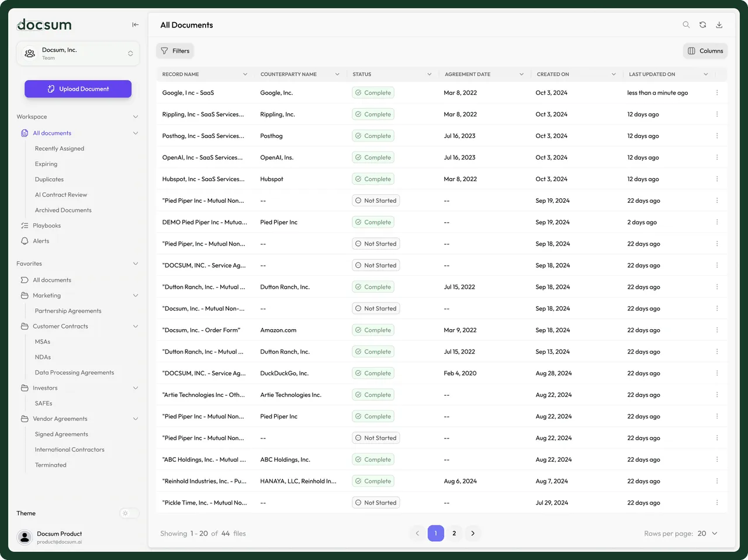Collapse the Investors folder chevron
748x560 pixels.
coord(136,388)
